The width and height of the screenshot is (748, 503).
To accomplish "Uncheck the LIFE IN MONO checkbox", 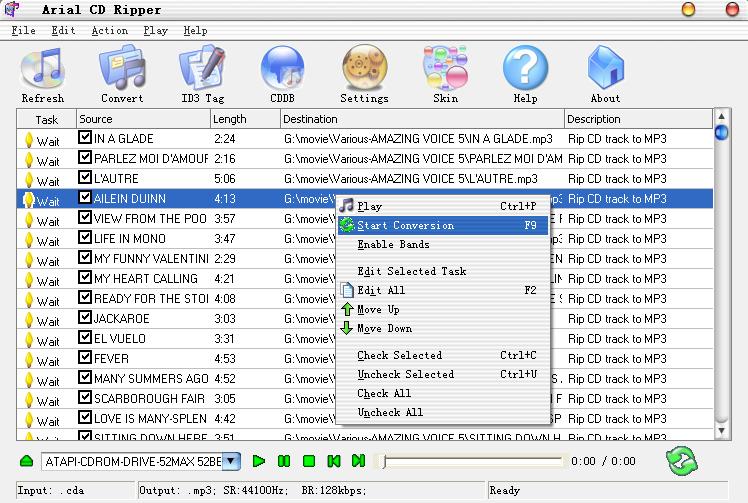I will (x=85, y=238).
